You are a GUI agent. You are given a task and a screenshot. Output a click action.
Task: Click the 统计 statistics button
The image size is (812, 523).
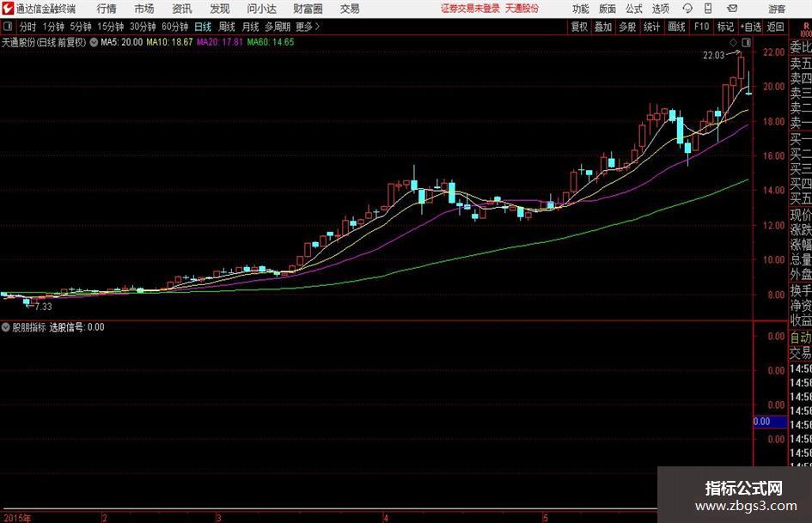[652, 27]
